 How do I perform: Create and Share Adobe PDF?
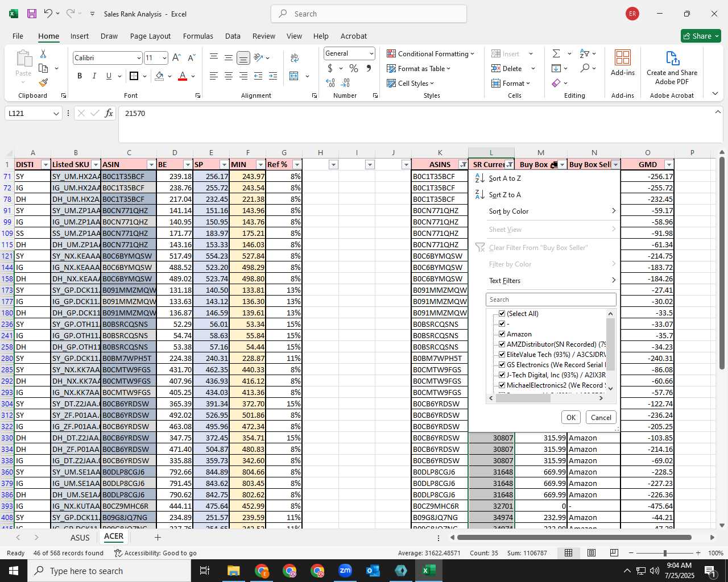tap(672, 68)
